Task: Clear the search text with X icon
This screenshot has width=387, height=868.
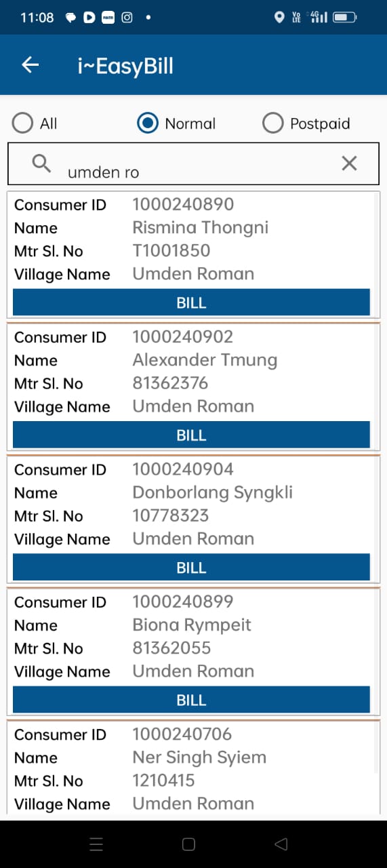Action: [x=349, y=163]
